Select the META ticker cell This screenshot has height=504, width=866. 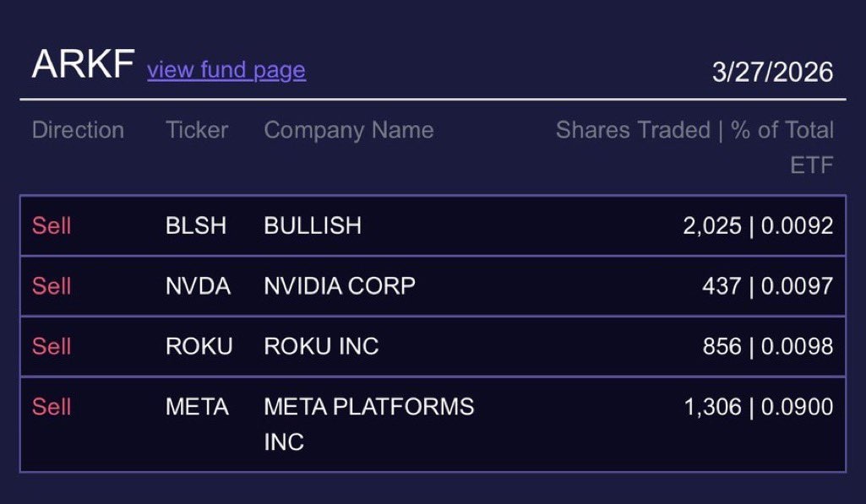pyautogui.click(x=197, y=407)
